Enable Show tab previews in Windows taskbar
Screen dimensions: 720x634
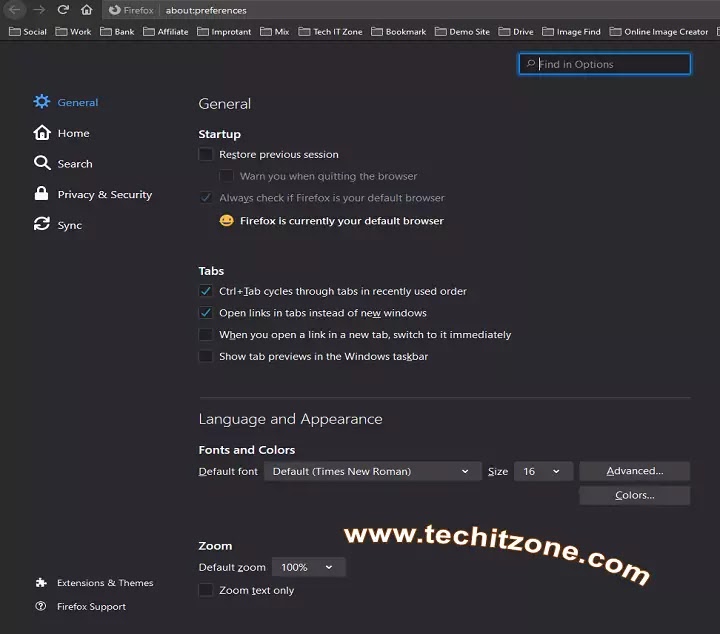coord(205,356)
